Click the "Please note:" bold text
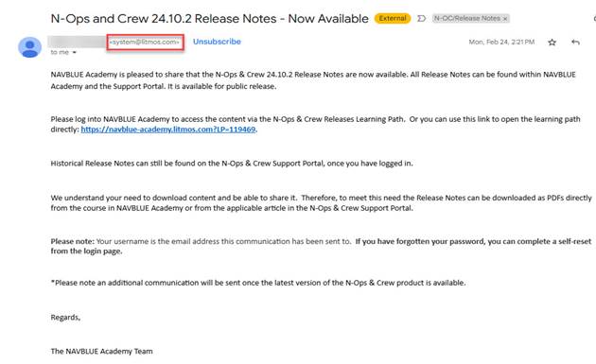 [72, 241]
